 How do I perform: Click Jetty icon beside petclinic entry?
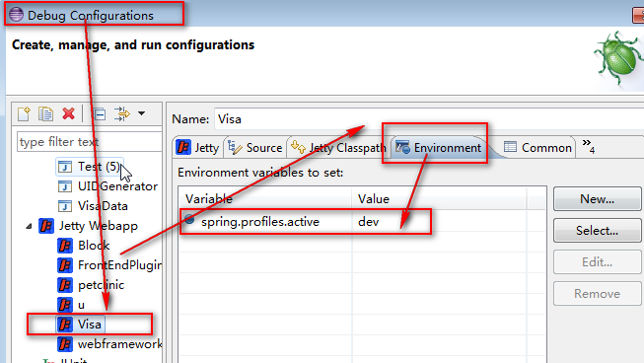pos(65,285)
